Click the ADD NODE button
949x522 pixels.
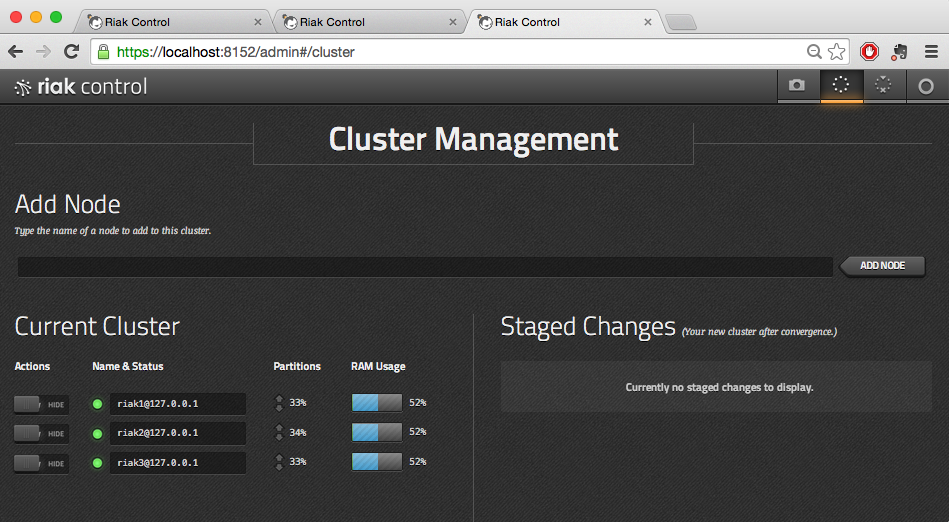coord(882,266)
